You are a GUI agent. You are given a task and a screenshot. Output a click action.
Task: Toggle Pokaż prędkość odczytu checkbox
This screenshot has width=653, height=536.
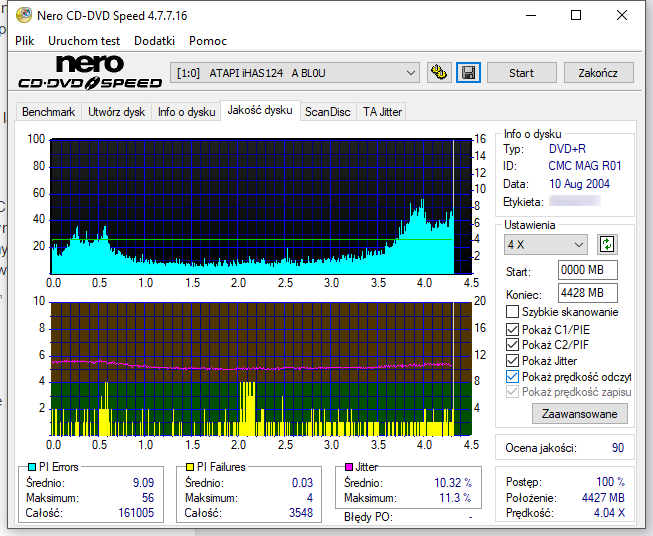tap(512, 376)
